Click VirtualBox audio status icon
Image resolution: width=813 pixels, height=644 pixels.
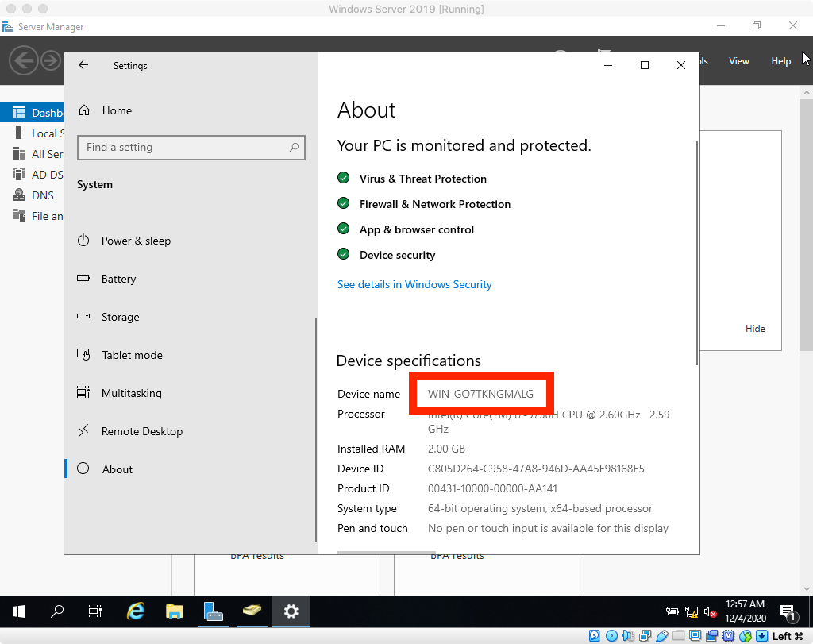pos(629,636)
